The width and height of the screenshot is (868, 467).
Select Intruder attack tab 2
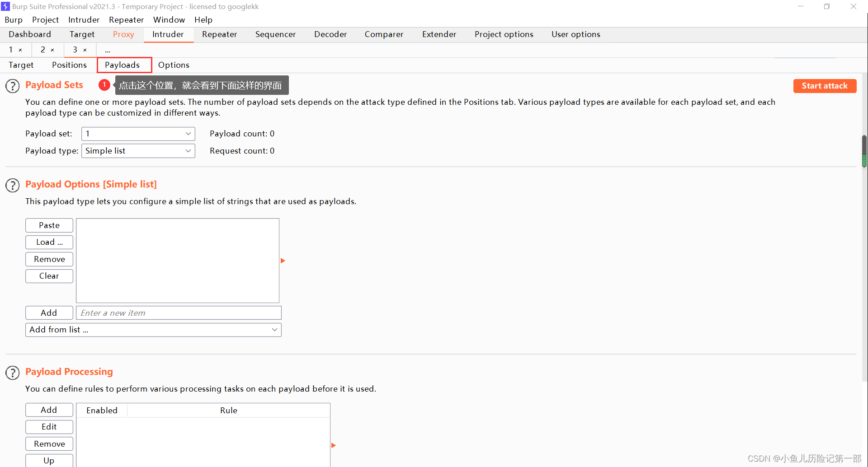(43, 50)
